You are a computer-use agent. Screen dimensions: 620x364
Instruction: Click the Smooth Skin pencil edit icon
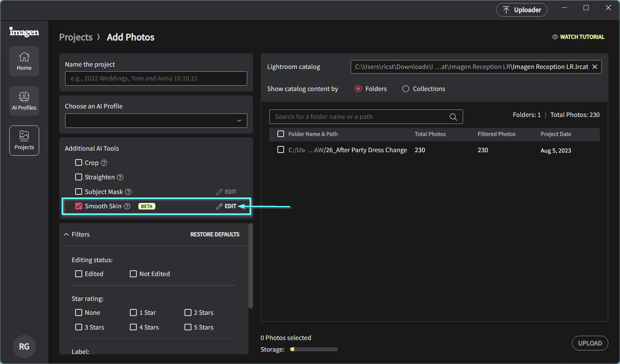(219, 206)
